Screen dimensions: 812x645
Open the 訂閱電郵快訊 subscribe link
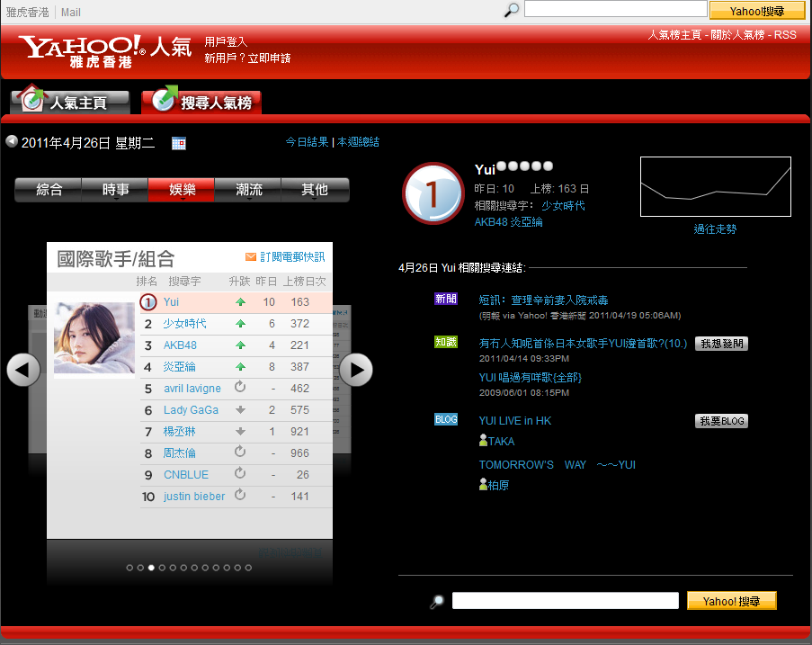pos(292,257)
